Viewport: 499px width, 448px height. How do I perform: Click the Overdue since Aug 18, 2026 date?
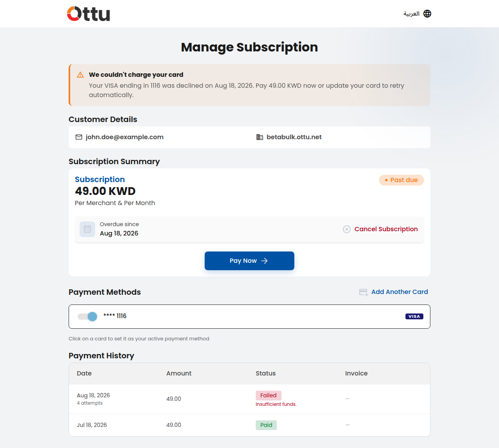[x=119, y=234]
